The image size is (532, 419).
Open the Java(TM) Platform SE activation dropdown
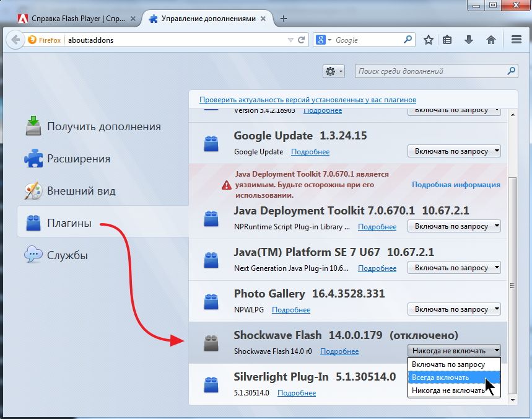(x=454, y=268)
